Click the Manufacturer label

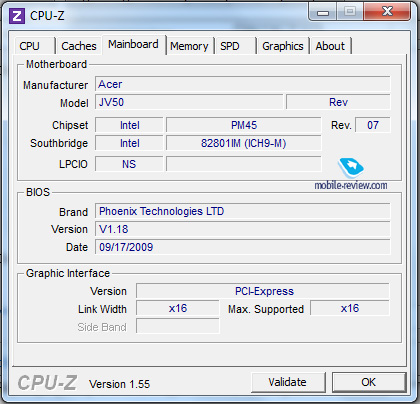[55, 85]
